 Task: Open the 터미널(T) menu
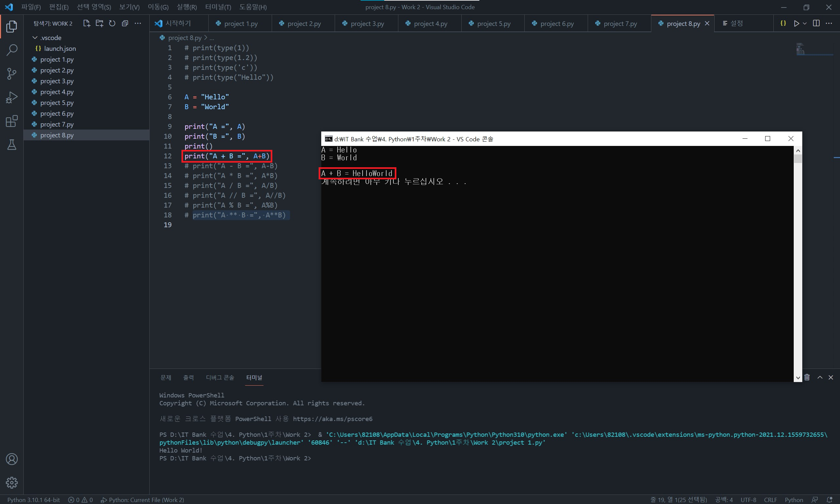click(218, 7)
